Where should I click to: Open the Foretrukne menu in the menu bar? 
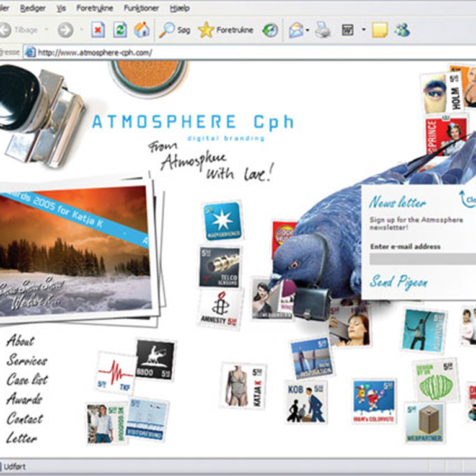pos(95,9)
